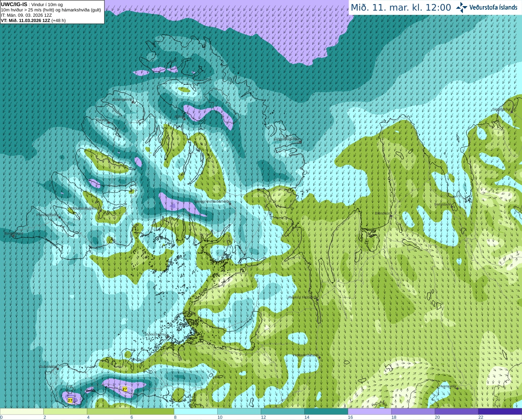This screenshot has width=522, height=420.
Task: Click the Bíldudalsflugvöllur station label
Action: (85, 208)
